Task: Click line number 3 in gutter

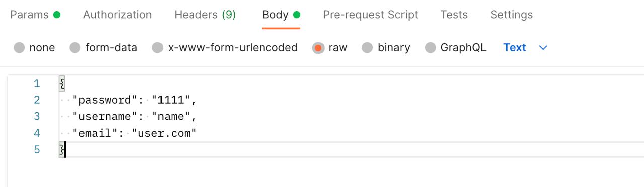Action: click(37, 117)
